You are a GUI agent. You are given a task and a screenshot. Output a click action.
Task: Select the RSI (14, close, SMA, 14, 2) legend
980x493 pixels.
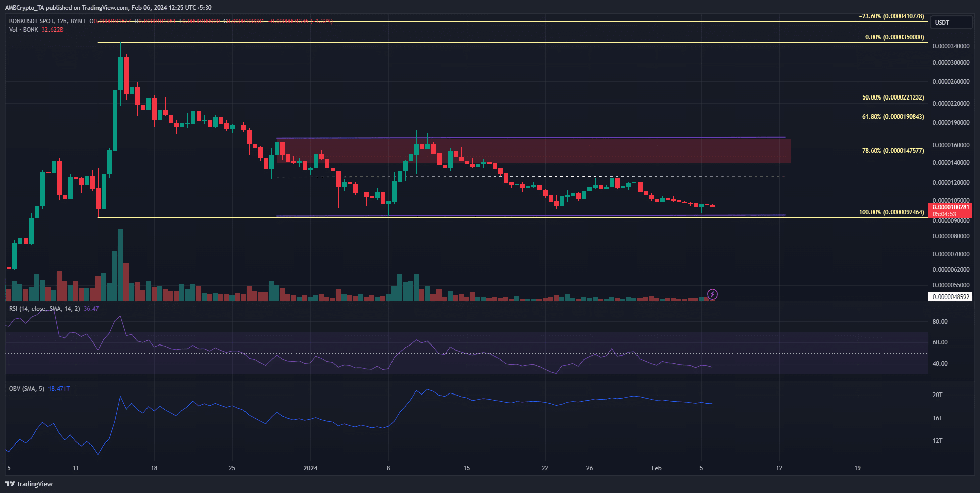(44, 309)
